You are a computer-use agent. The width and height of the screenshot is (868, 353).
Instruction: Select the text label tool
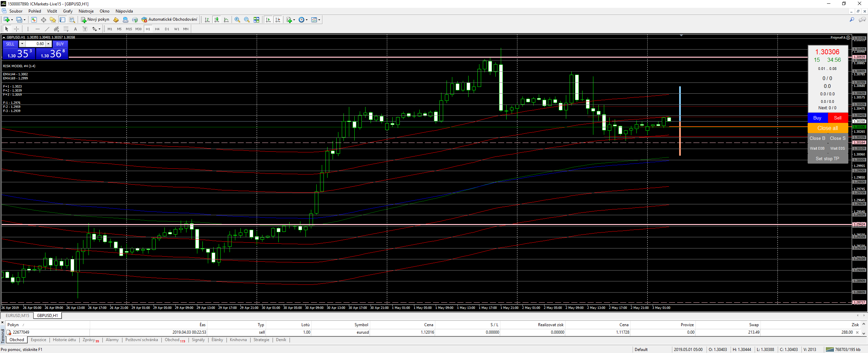point(75,29)
